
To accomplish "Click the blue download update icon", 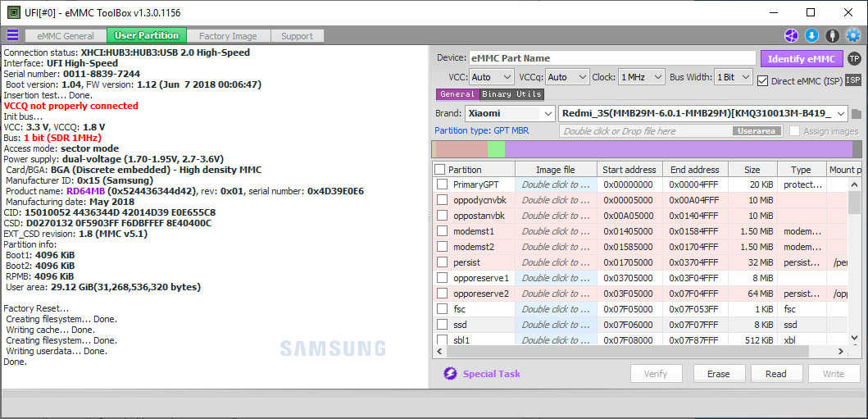I will pyautogui.click(x=811, y=36).
